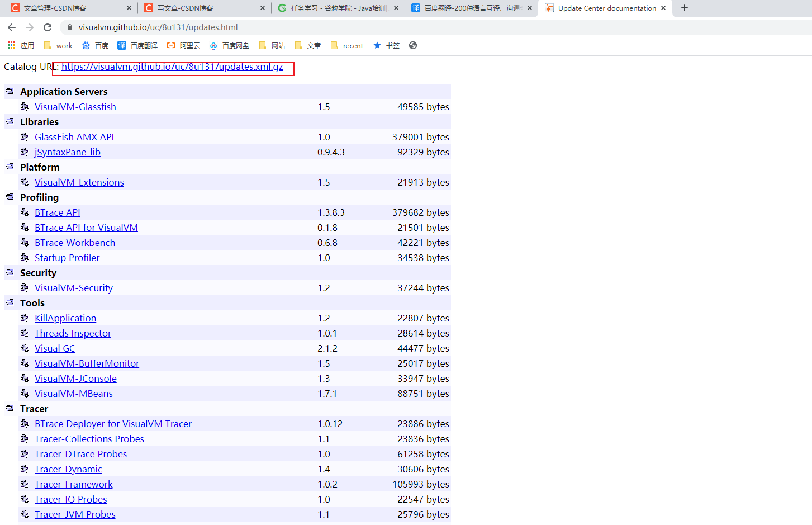Screen dimensions: 812x525
Task: Click the category icon beside Profiling
Action: 10,196
